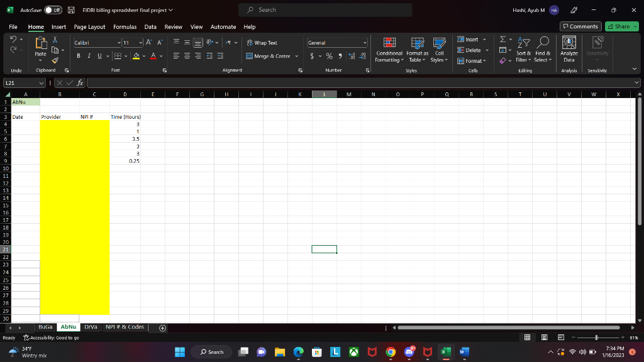The width and height of the screenshot is (644, 362).
Task: Expand the Merge & Center dropdown arrow
Action: click(297, 56)
